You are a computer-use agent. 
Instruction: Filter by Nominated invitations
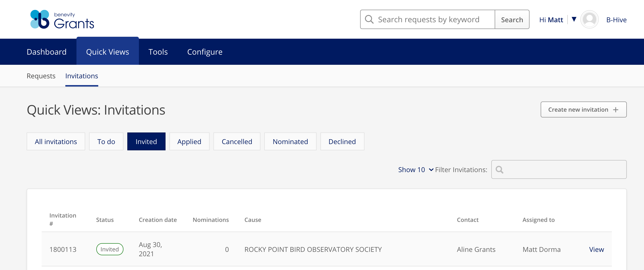pos(290,141)
